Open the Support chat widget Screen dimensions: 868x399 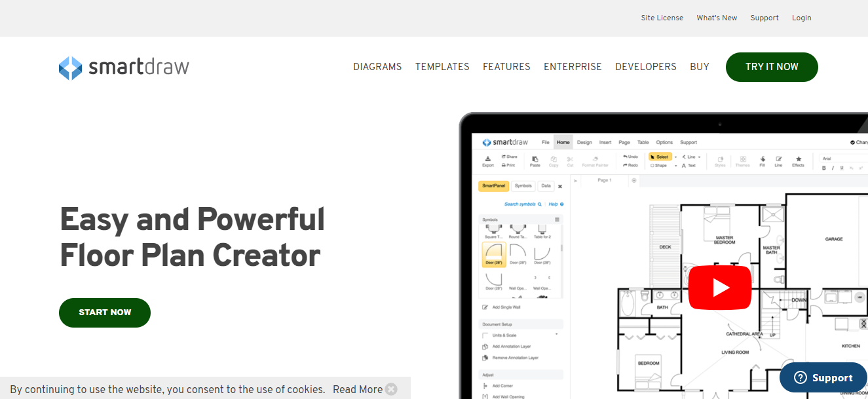pyautogui.click(x=823, y=377)
